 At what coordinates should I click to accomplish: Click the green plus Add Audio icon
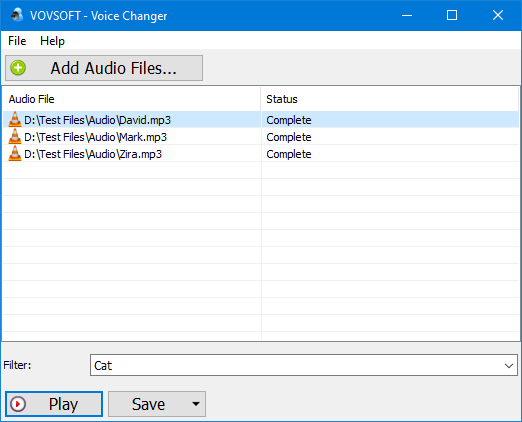click(18, 68)
